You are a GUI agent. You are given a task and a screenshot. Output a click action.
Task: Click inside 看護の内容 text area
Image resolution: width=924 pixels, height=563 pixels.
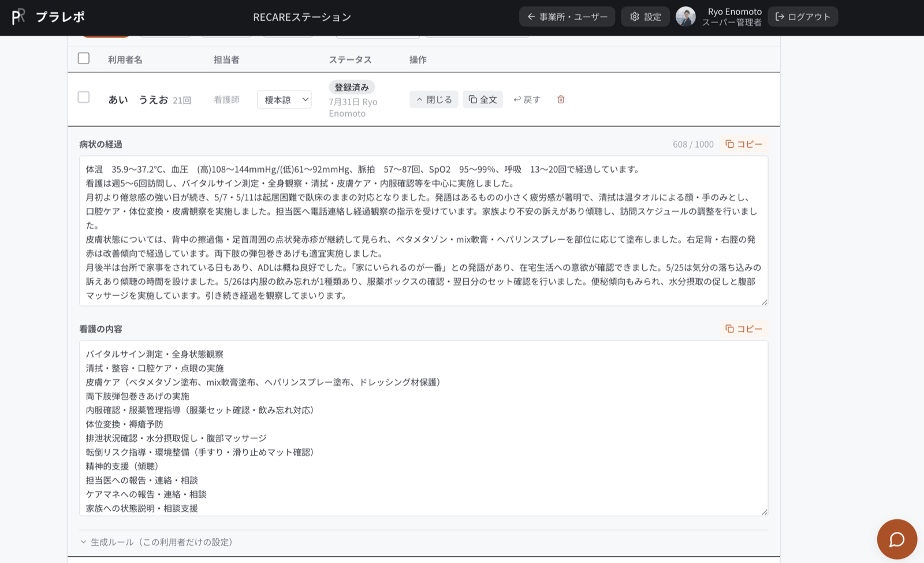tap(423, 428)
